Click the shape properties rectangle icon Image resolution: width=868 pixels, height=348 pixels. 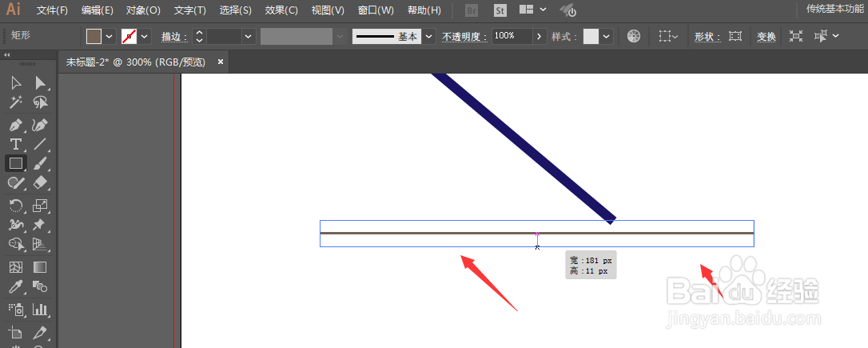[735, 36]
